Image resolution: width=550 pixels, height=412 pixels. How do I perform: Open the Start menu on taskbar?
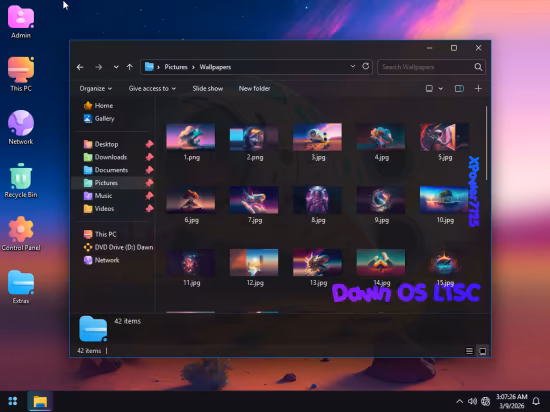tap(13, 401)
